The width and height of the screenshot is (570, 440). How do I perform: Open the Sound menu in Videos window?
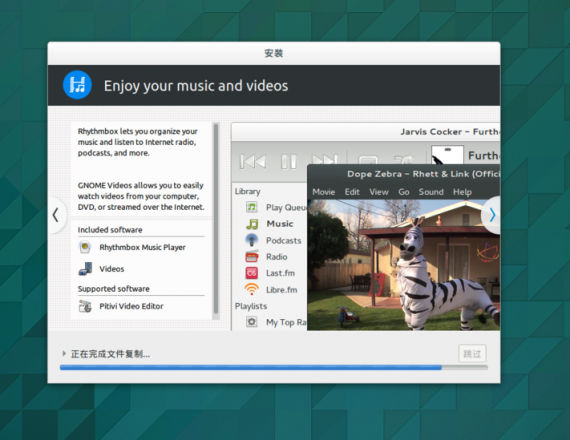[431, 192]
